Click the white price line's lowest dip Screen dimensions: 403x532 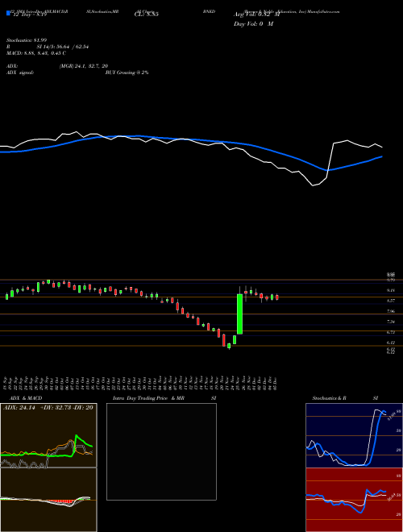[x=313, y=185]
